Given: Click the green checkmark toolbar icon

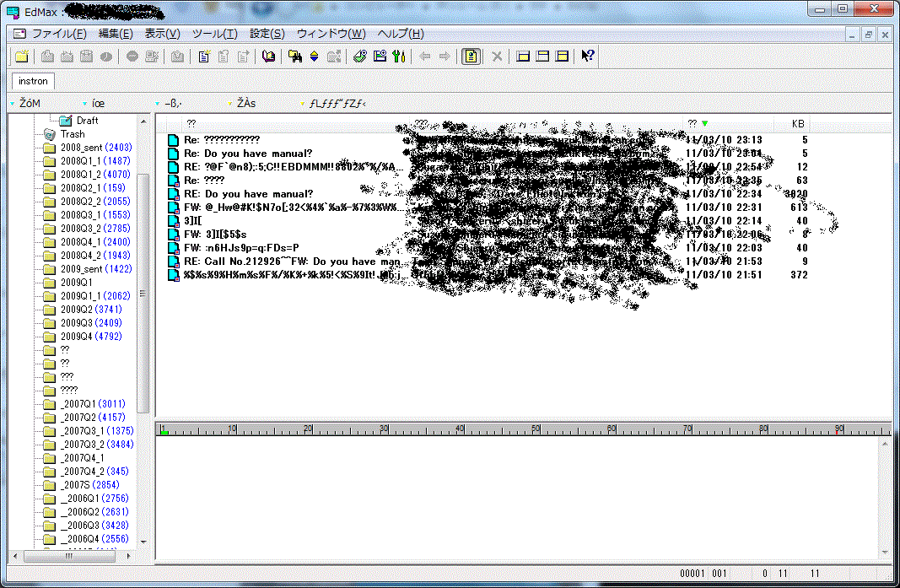Looking at the screenshot, I should [x=359, y=57].
